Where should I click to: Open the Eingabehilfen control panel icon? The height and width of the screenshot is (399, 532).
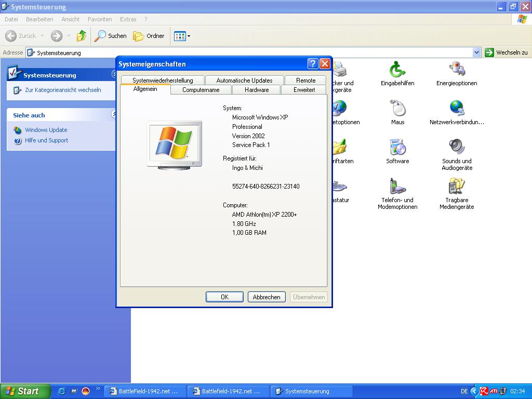tap(397, 74)
